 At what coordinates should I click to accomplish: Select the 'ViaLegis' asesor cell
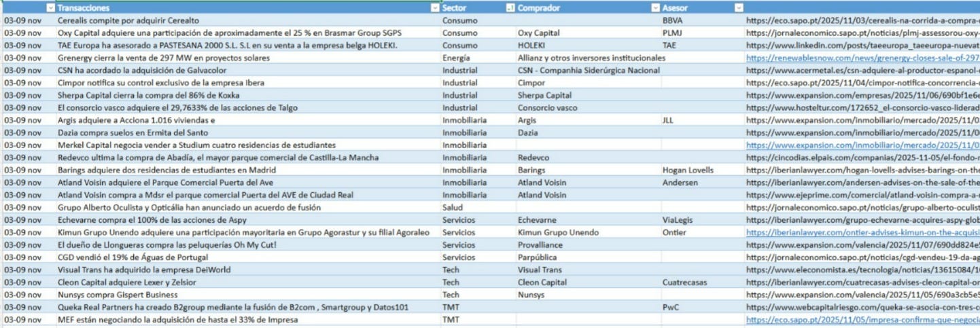coord(703,220)
